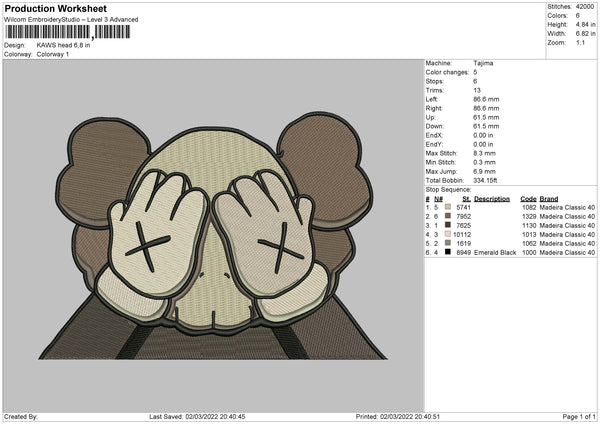This screenshot has width=600, height=424.
Task: Select Up extent '61.5 mm'
Action: [x=486, y=117]
